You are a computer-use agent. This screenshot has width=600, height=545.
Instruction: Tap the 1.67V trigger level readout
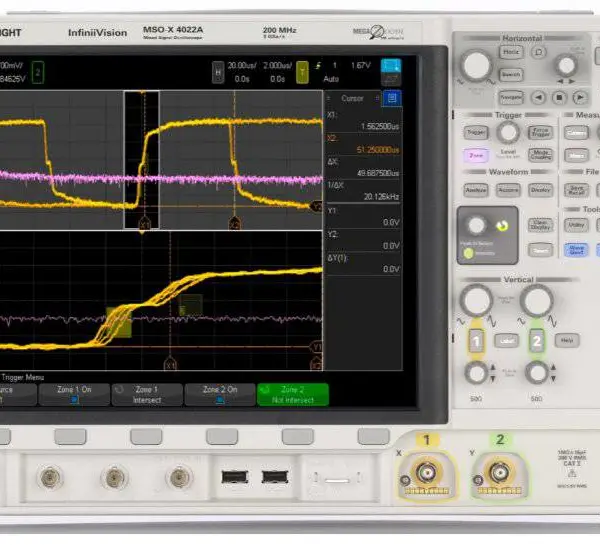pos(360,65)
